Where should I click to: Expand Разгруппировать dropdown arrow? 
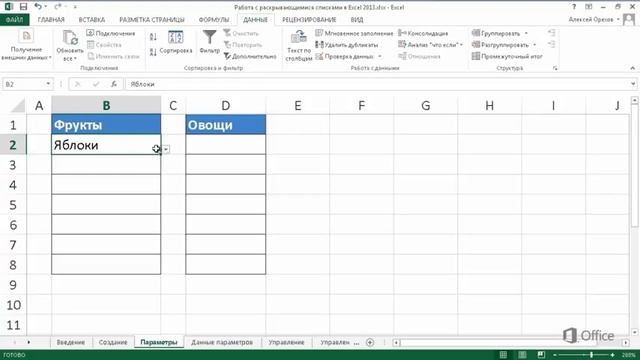click(x=535, y=44)
